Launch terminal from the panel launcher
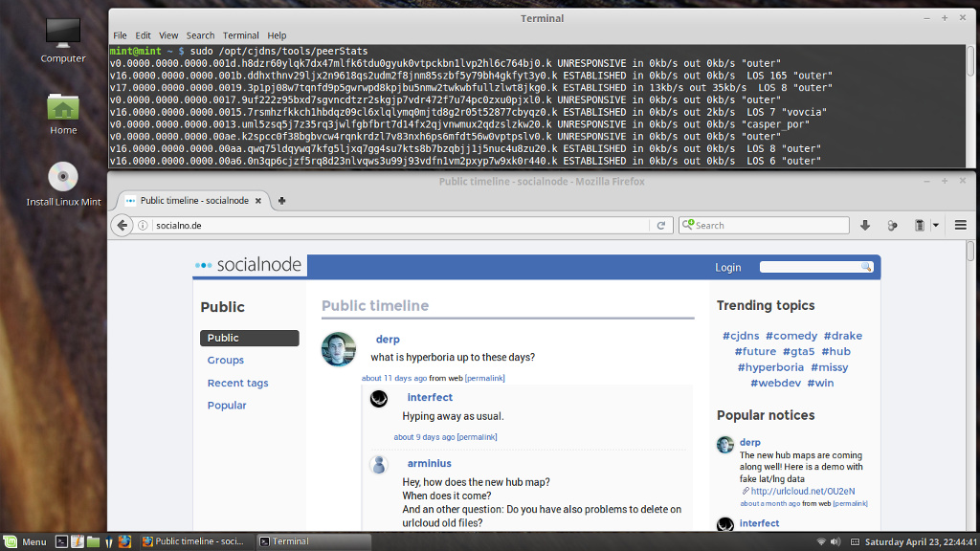 61,541
